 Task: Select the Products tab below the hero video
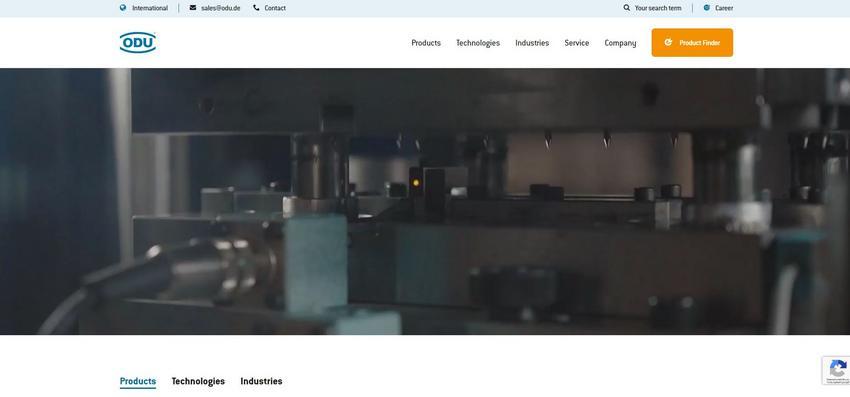pos(138,381)
